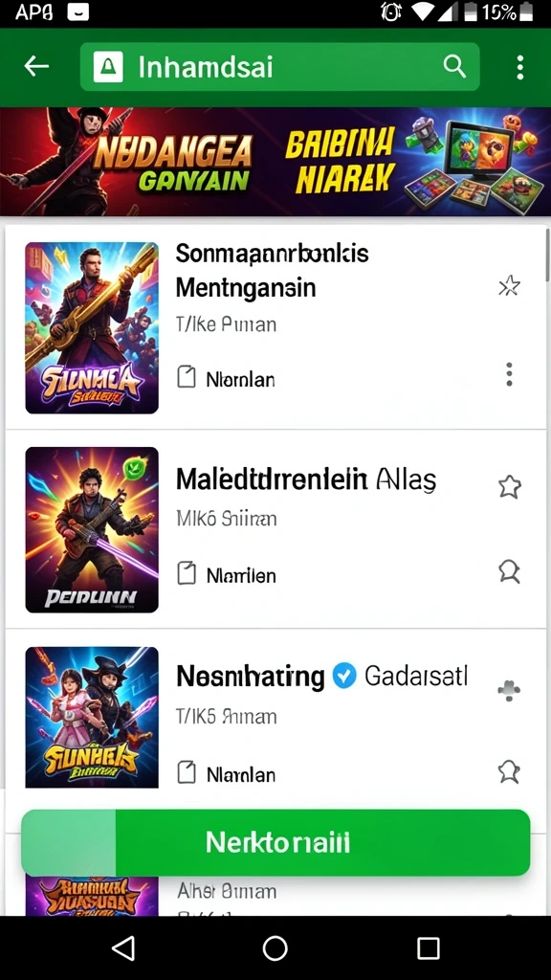Image resolution: width=551 pixels, height=980 pixels.
Task: Tap the verified badge beside Nesnihating
Action: click(344, 676)
